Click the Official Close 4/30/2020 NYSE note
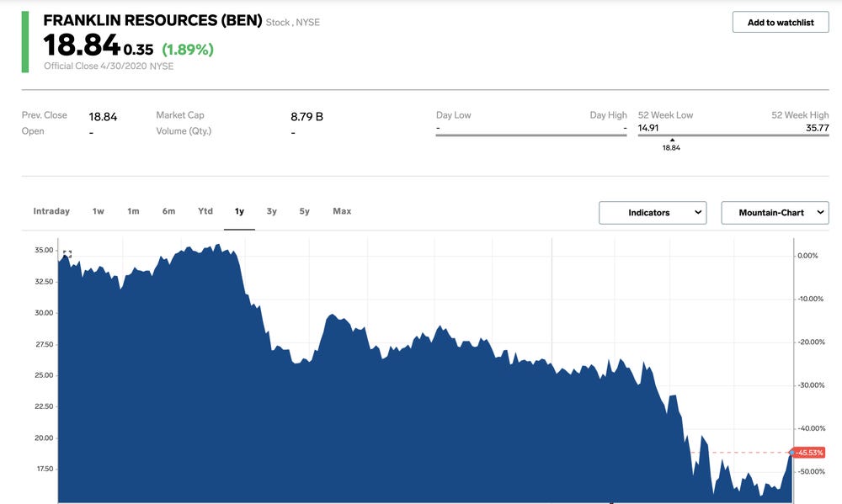The width and height of the screenshot is (842, 504). click(109, 66)
